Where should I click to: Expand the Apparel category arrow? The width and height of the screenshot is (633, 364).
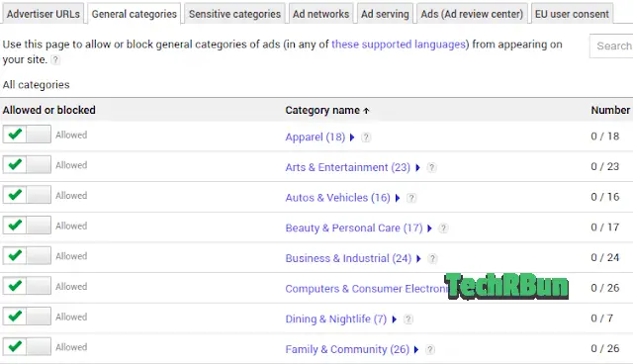352,137
